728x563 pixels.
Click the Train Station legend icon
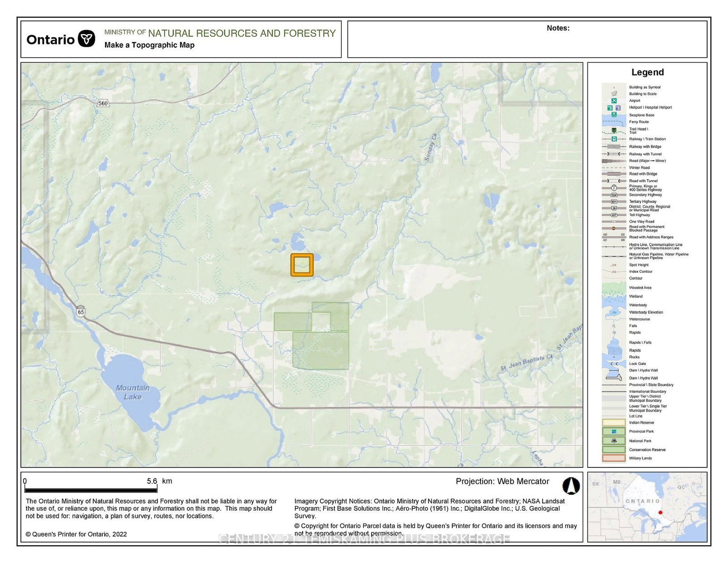click(x=614, y=139)
